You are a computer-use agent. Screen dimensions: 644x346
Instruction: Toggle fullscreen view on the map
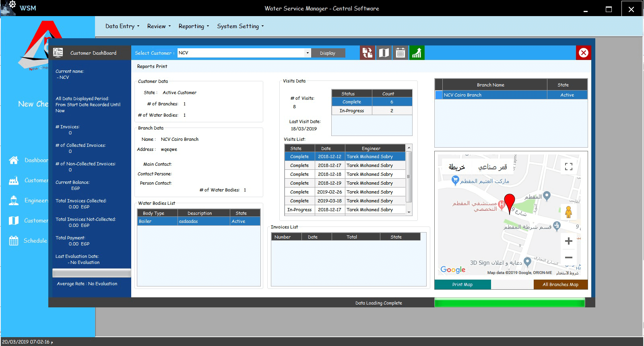(568, 167)
